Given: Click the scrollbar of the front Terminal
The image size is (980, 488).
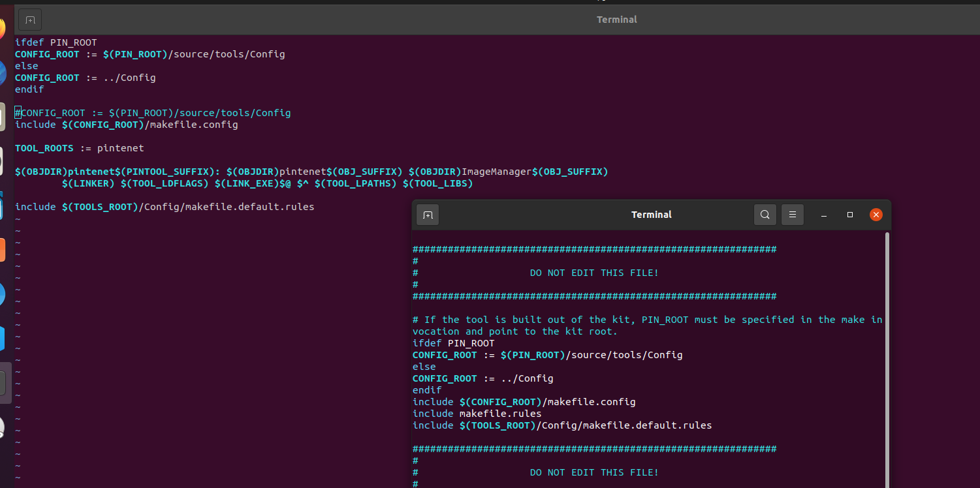Looking at the screenshot, I should [x=887, y=359].
